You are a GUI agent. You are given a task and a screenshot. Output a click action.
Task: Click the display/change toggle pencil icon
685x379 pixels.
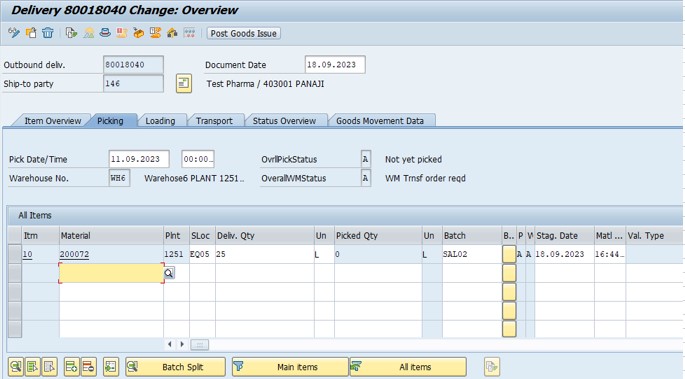14,33
